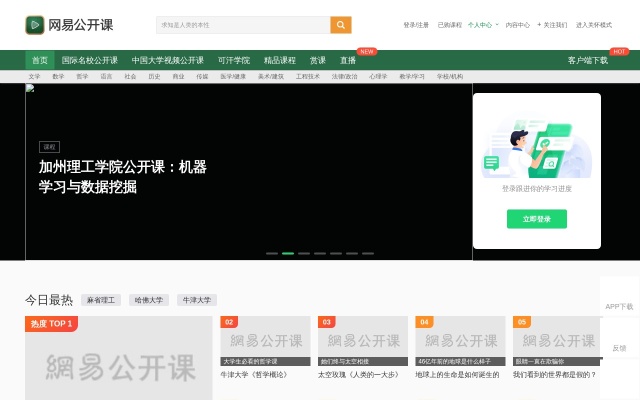
Task: Filter hottest by 麻省理工 tag
Action: 101,300
